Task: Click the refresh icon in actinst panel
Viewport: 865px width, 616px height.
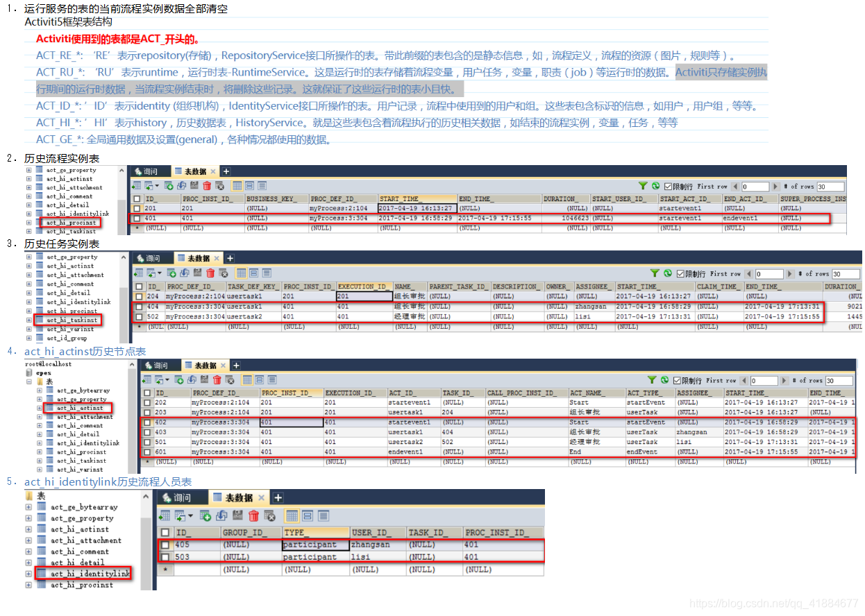Action: (x=664, y=379)
